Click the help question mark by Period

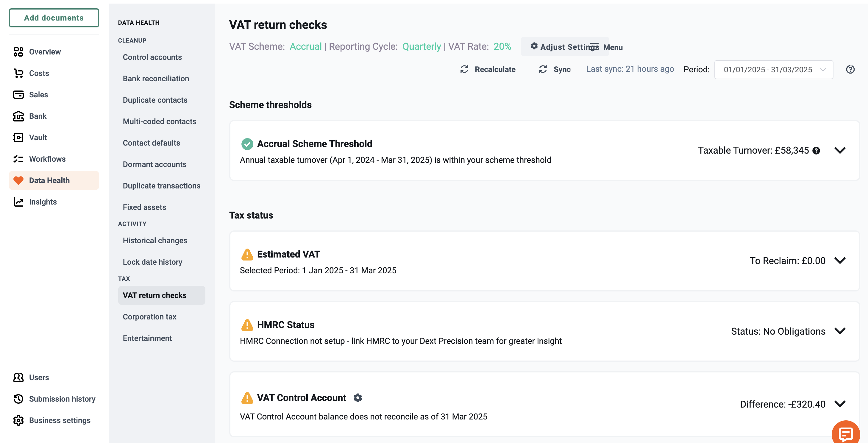(850, 69)
